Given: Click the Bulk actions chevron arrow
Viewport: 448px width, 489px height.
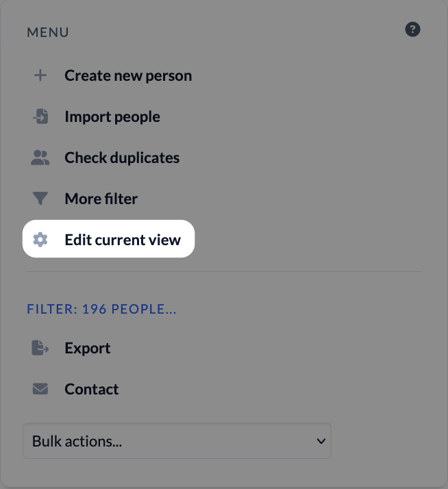Looking at the screenshot, I should [x=321, y=441].
